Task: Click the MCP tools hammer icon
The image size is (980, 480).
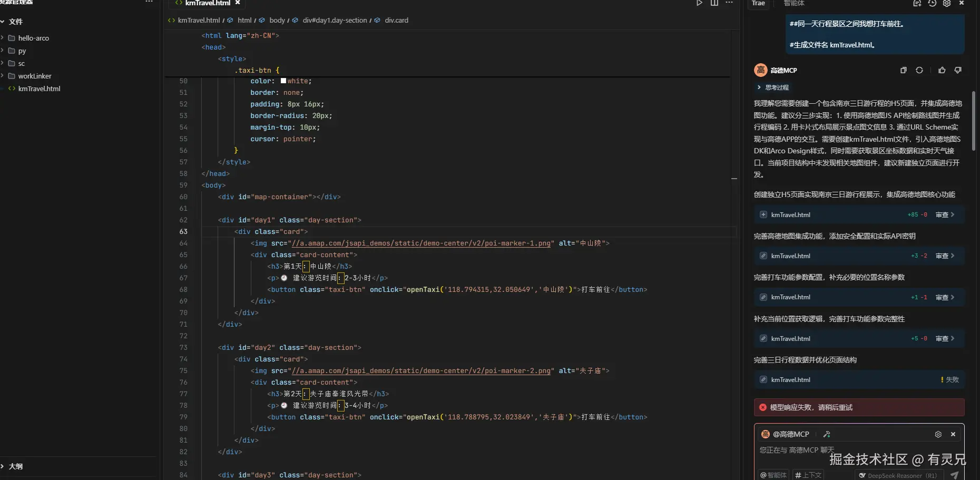Action: pyautogui.click(x=827, y=434)
